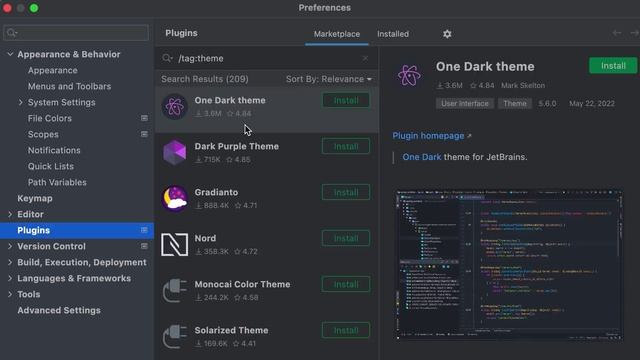Click the Dark Purple Theme hexagon icon
This screenshot has width=640, height=360.
tap(175, 153)
